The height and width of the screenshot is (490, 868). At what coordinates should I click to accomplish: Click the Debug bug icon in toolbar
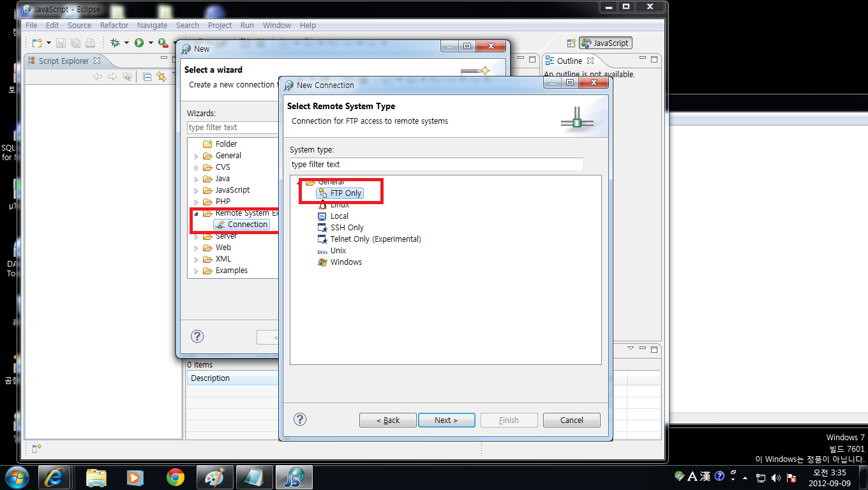(115, 43)
